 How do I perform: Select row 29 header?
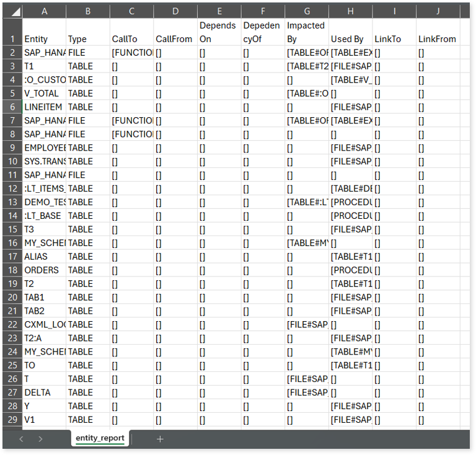(12, 420)
